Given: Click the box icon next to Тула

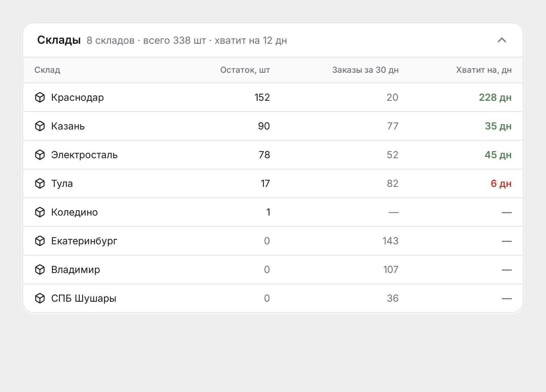Looking at the screenshot, I should point(40,183).
